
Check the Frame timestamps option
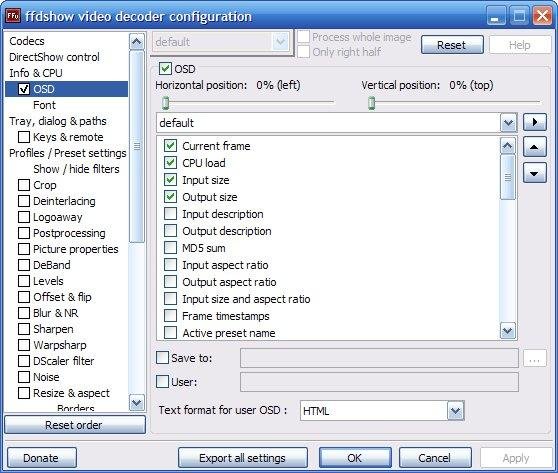170,316
